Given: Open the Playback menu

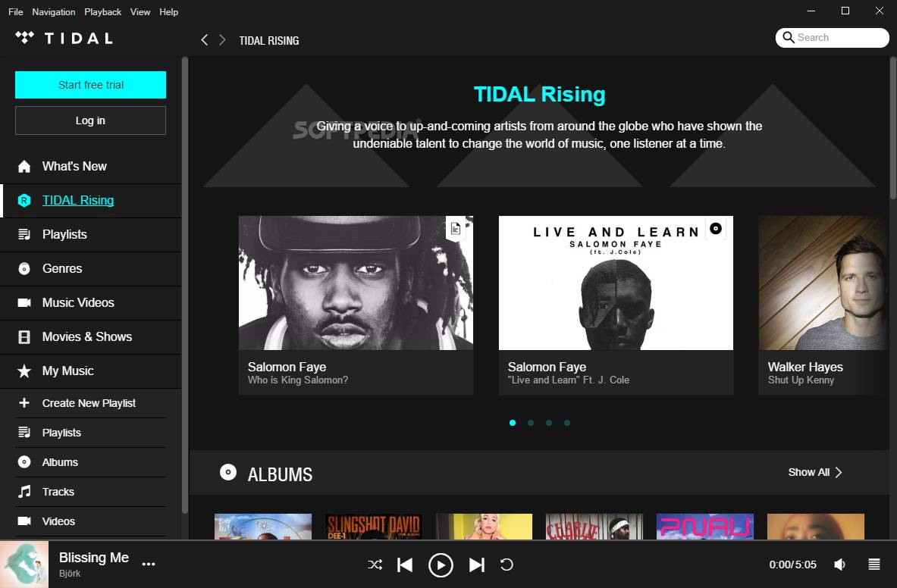Looking at the screenshot, I should click(x=103, y=11).
